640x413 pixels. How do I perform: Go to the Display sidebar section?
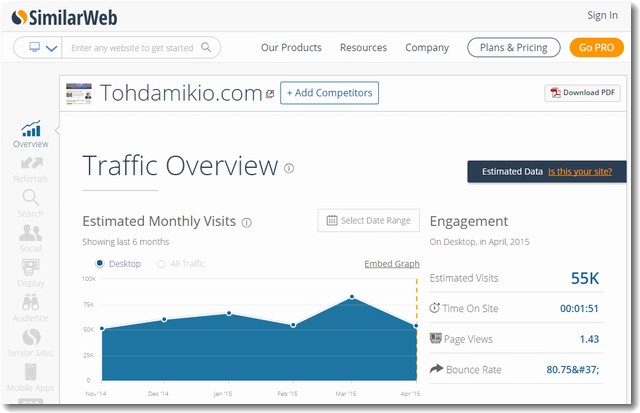tap(31, 273)
